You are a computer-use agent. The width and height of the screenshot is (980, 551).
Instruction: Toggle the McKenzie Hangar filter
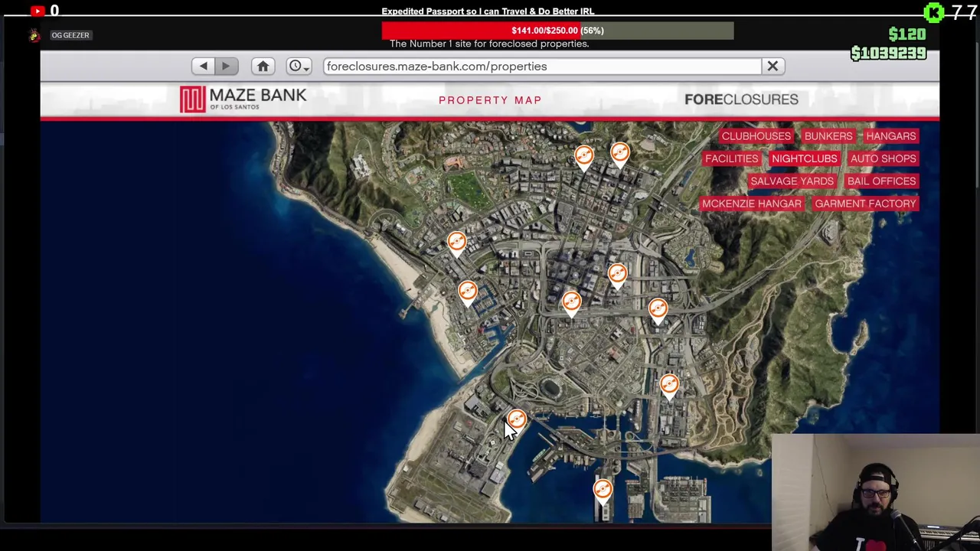[751, 204]
